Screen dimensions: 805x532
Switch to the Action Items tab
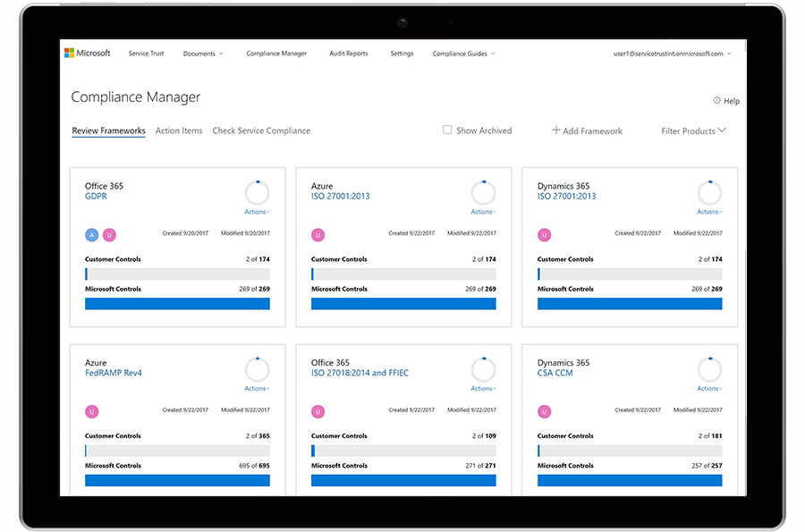(179, 131)
